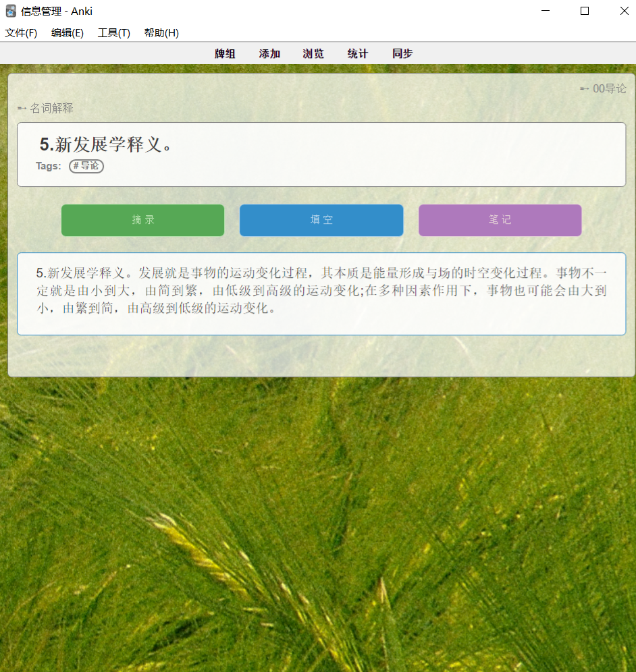Go to 牌组 deck list
This screenshot has width=636, height=672.
(225, 53)
